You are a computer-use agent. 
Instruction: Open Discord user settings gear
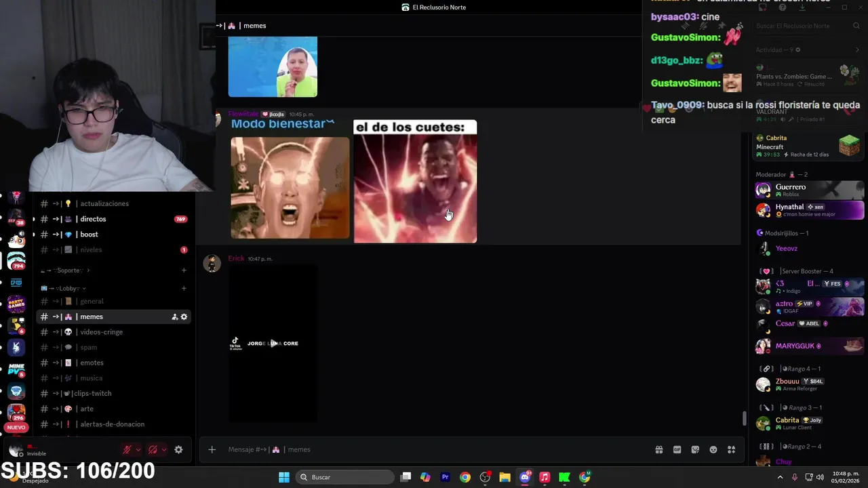pyautogui.click(x=178, y=449)
